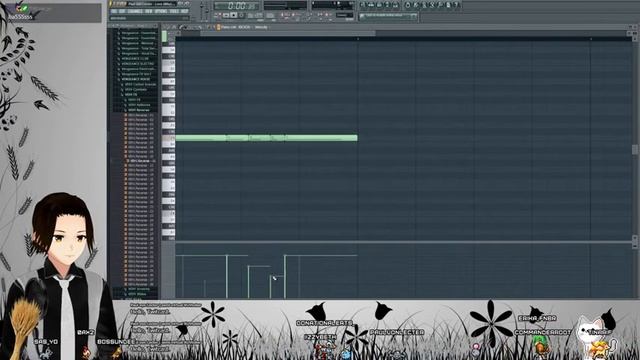Image resolution: width=640 pixels, height=360 pixels.
Task: Click piano key beside the green note
Action: point(169,138)
